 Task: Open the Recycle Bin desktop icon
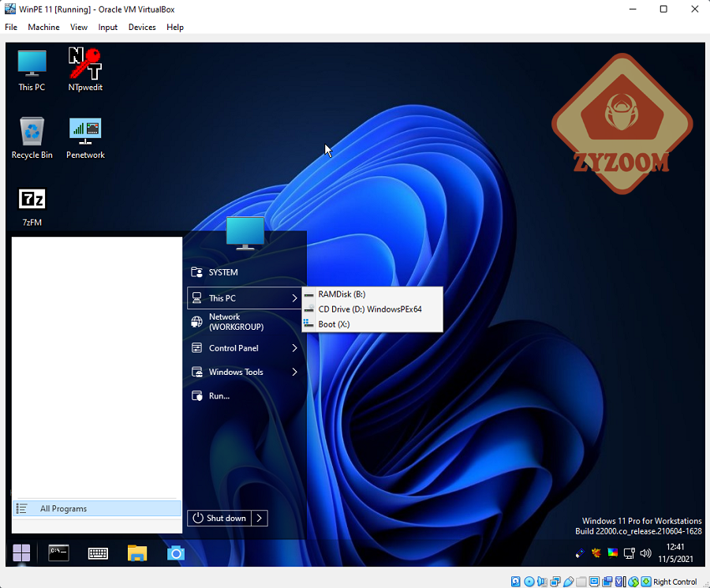tap(32, 137)
